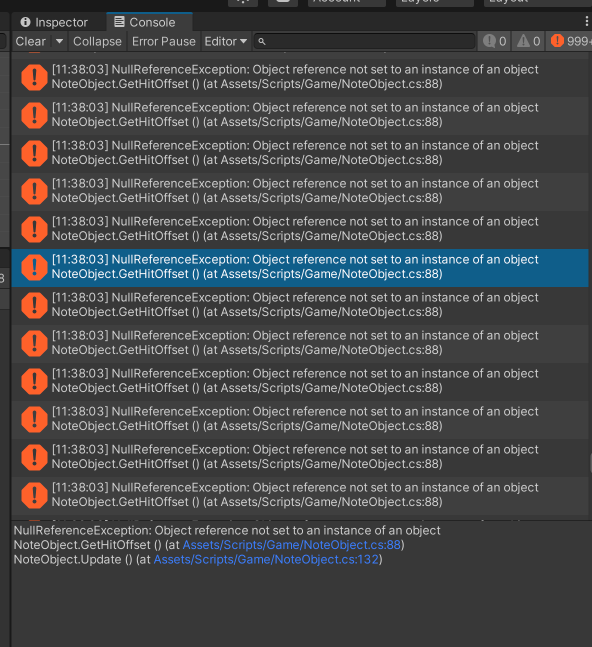
Task: Focus the console search field
Action: (364, 41)
